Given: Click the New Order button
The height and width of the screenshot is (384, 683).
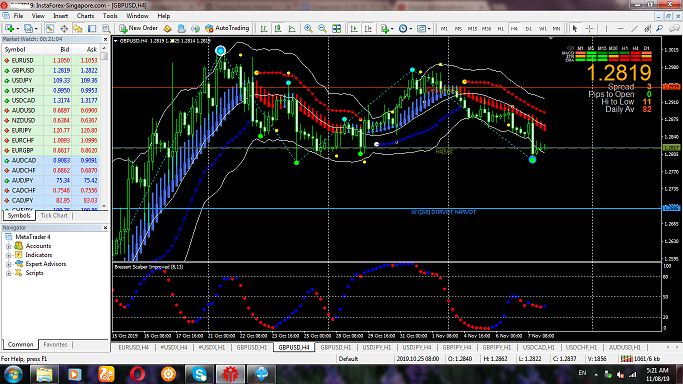Looking at the screenshot, I should [139, 28].
